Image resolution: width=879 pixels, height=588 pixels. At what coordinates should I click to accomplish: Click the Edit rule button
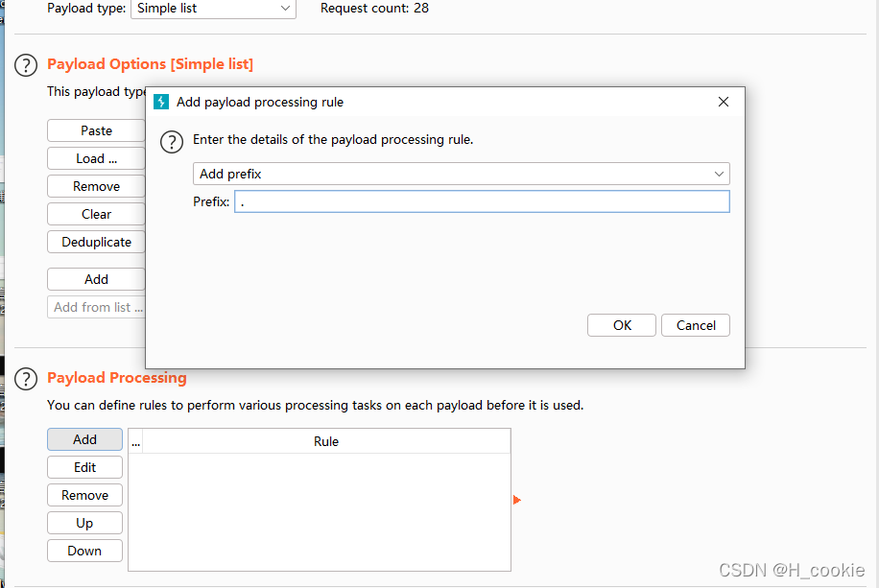pos(84,467)
